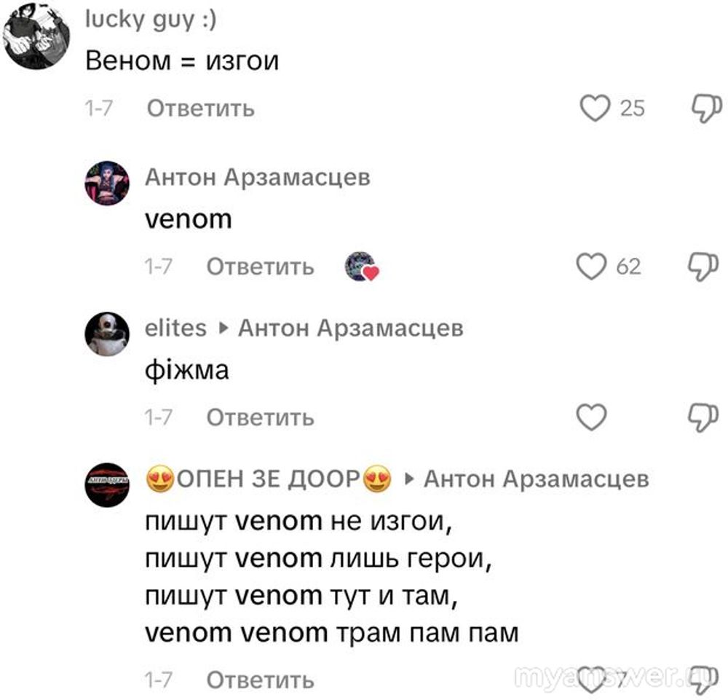Like the "Веном = изгои" comment

click(595, 109)
